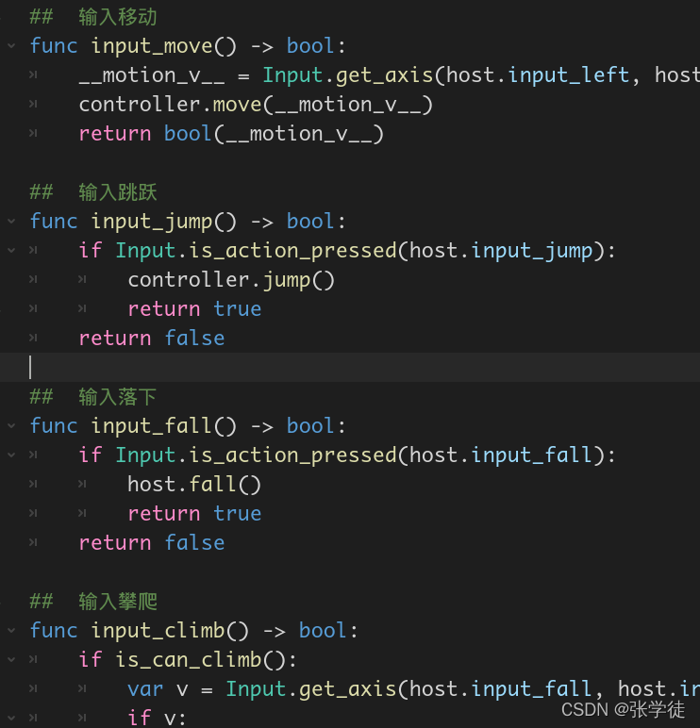700x728 pixels.
Task: Click host.input_jump identifier
Action: (x=501, y=251)
